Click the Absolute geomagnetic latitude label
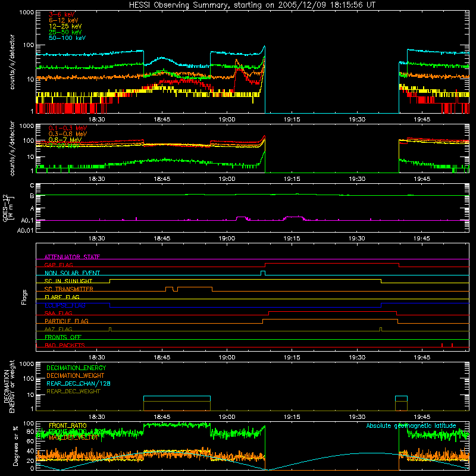This screenshot has height=476, width=476. coord(411,425)
